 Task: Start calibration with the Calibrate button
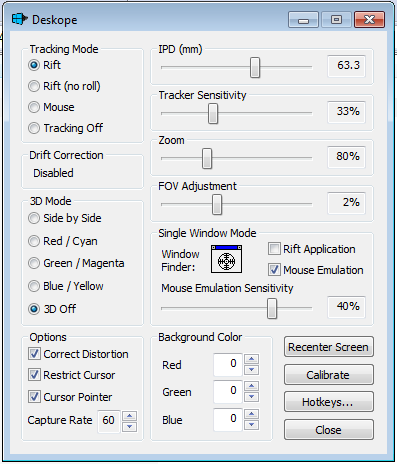click(x=329, y=375)
